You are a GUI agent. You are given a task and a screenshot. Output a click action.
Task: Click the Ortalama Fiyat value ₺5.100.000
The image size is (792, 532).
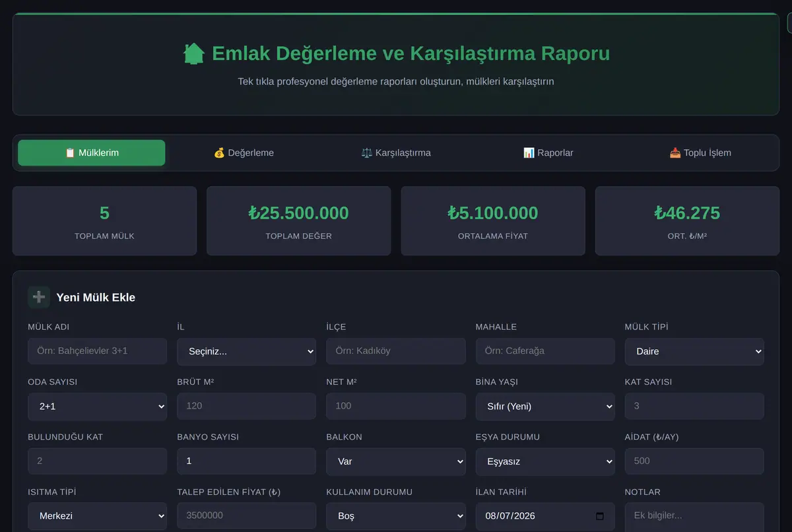[493, 213]
